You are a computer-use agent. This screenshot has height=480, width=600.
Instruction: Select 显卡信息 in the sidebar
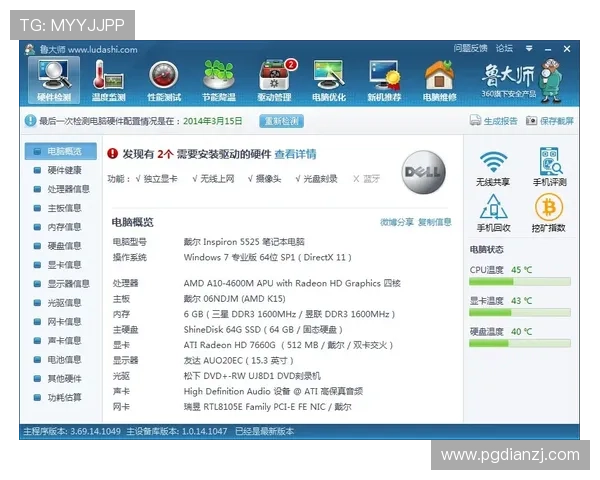click(60, 265)
